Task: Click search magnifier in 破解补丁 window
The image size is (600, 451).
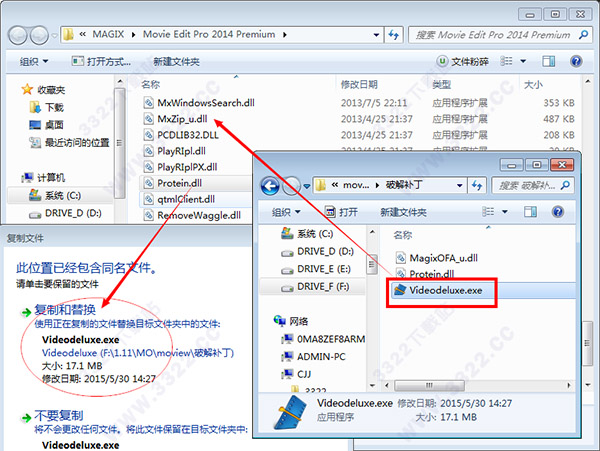Action: pos(565,186)
